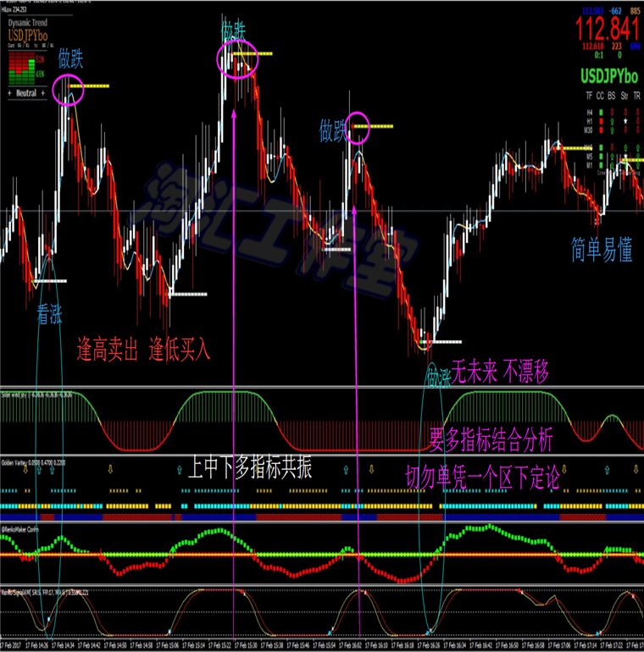The image size is (644, 652).
Task: Click the orange USDJPYbo label under Dynamic Trend
Action: point(27,36)
